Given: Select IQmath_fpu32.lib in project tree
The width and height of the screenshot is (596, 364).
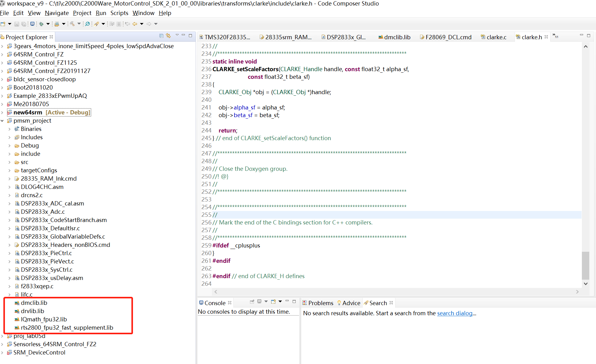Looking at the screenshot, I should pos(44,320).
